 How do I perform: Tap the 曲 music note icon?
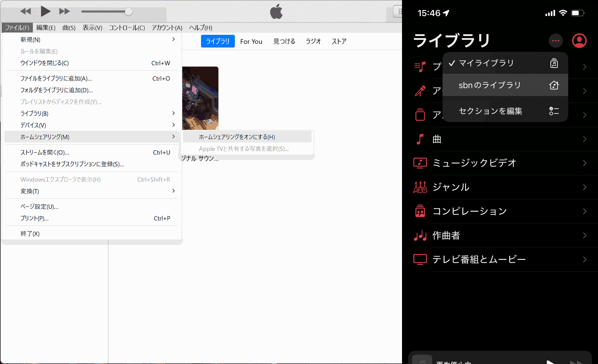[420, 139]
